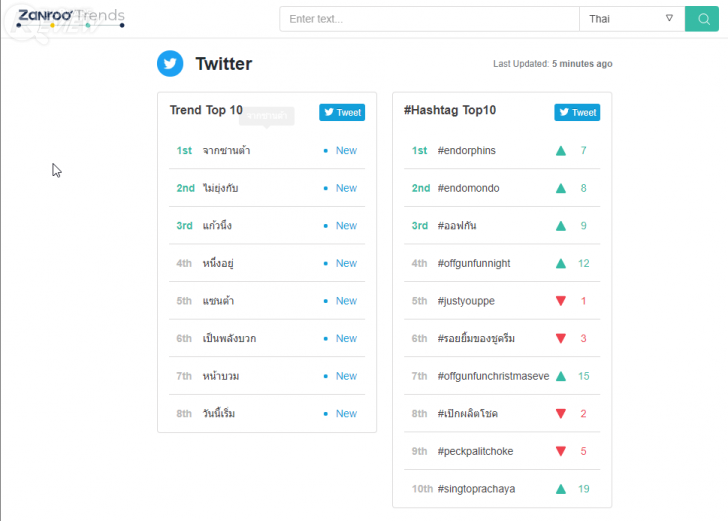Click the round Twitter bird logo

point(170,63)
